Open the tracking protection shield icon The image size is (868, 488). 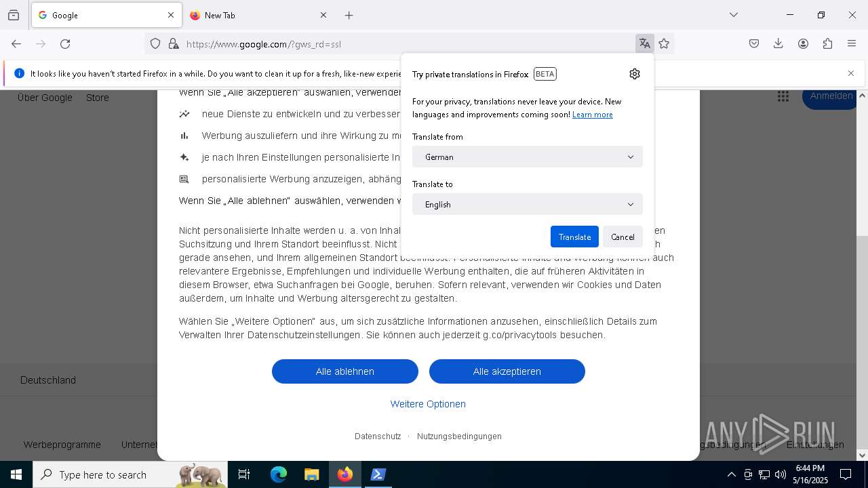[155, 44]
